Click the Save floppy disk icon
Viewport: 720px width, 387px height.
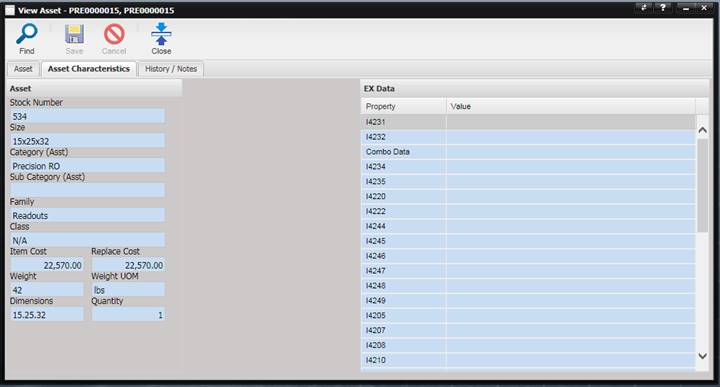(x=74, y=34)
